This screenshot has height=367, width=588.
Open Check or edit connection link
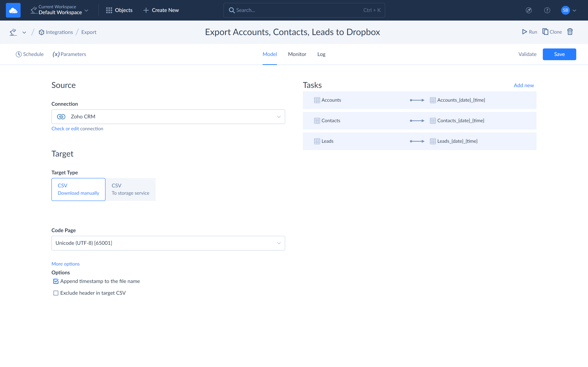(x=77, y=128)
